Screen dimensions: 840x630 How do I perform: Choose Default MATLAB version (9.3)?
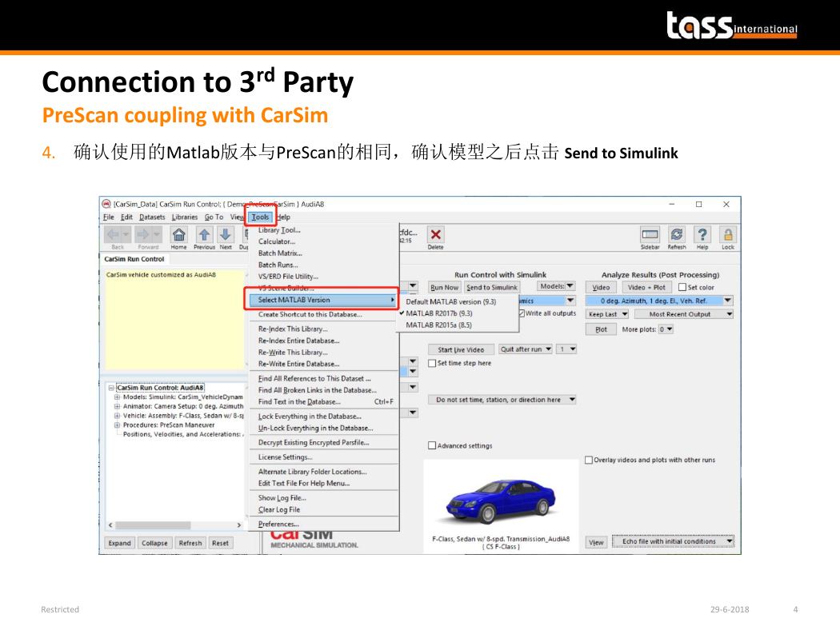[x=450, y=301]
